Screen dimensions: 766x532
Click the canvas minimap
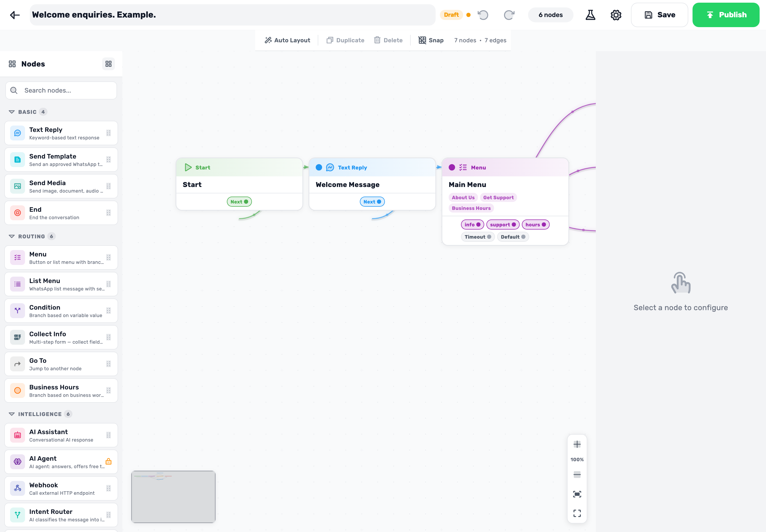pyautogui.click(x=173, y=497)
